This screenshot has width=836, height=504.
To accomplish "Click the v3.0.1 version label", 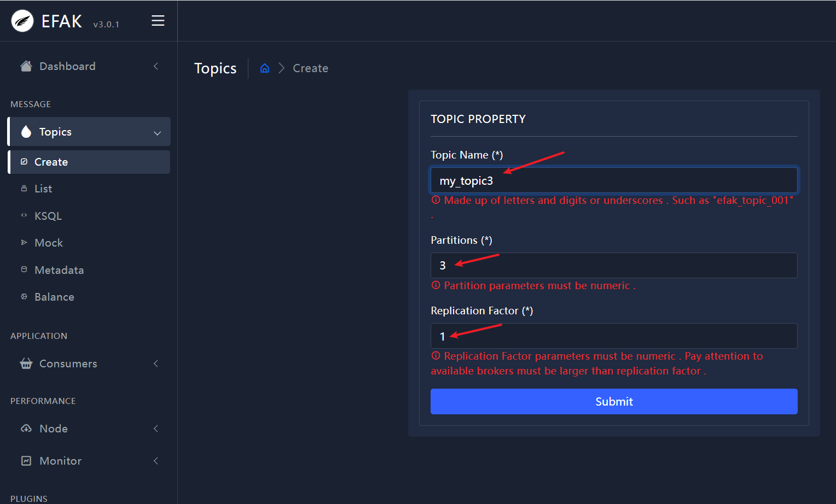I will click(x=106, y=25).
